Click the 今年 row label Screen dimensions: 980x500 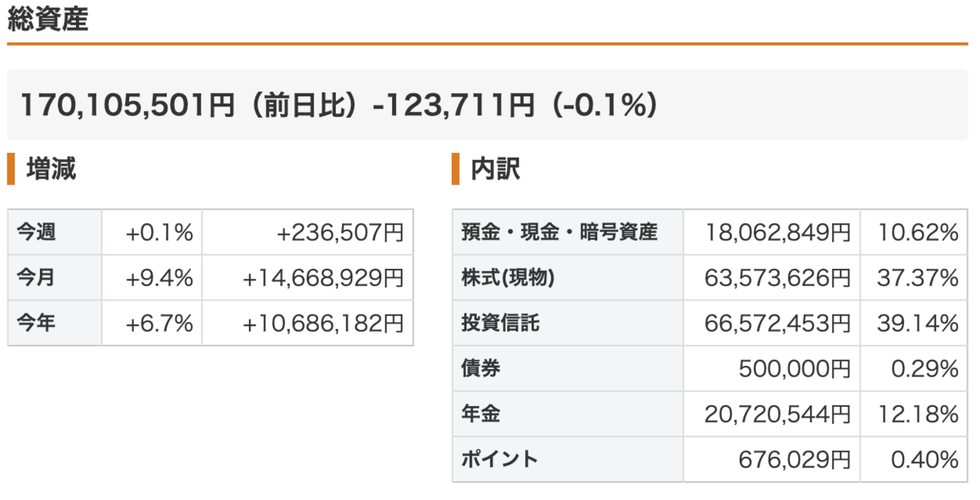coord(37,323)
